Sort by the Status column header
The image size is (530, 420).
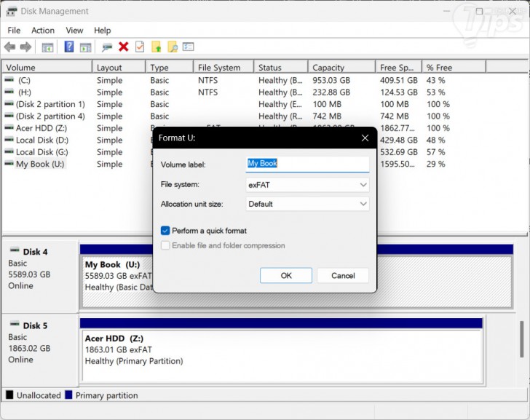tap(281, 67)
